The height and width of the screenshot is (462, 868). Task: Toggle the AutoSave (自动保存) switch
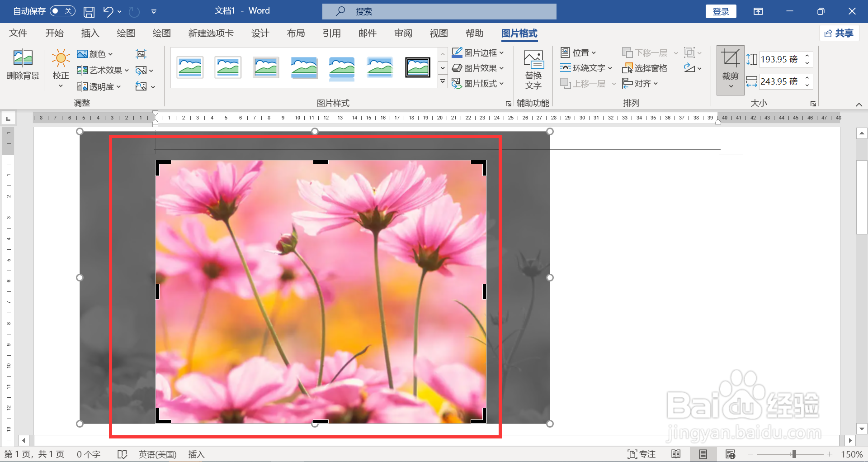pos(62,11)
